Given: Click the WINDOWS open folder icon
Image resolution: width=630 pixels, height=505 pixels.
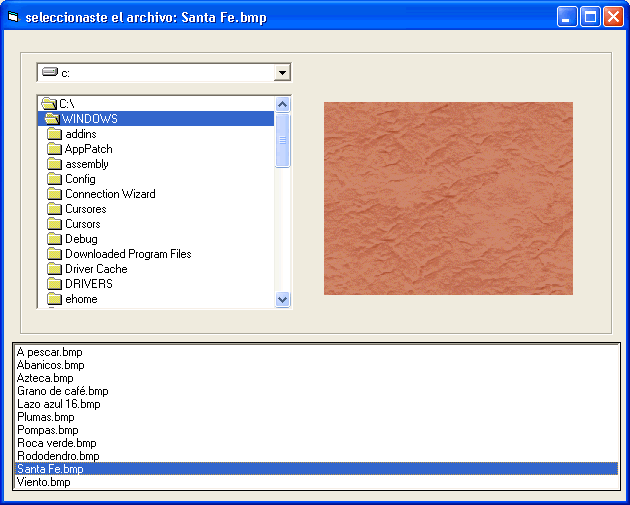Looking at the screenshot, I should [52, 119].
